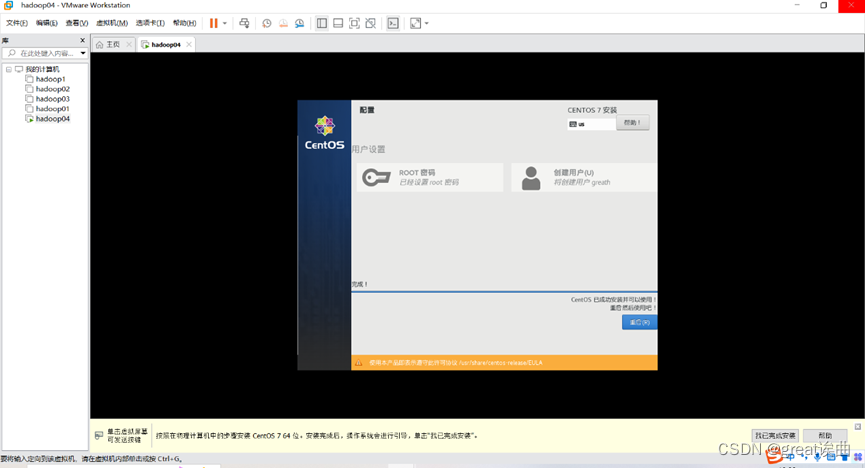
Task: Close the hadoop04 tab
Action: coord(189,45)
